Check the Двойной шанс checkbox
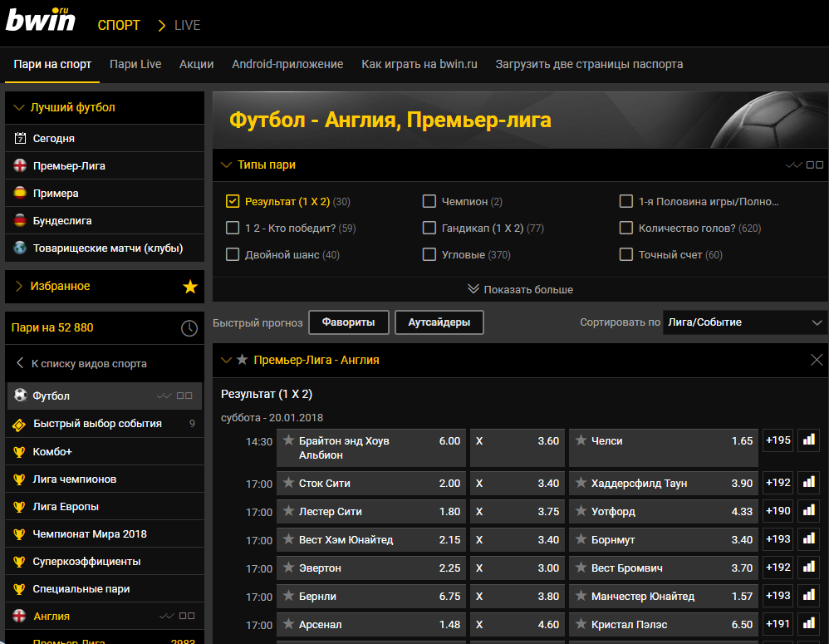Viewport: 829px width, 644px height. pos(232,254)
